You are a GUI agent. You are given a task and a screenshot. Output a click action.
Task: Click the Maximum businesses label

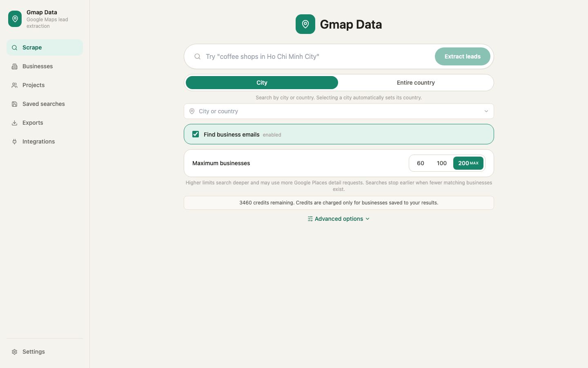[221, 163]
